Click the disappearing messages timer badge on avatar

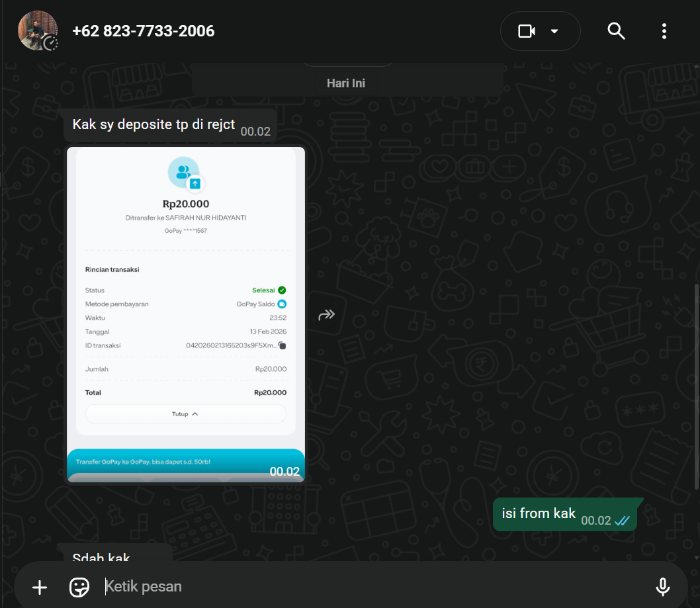[x=51, y=43]
